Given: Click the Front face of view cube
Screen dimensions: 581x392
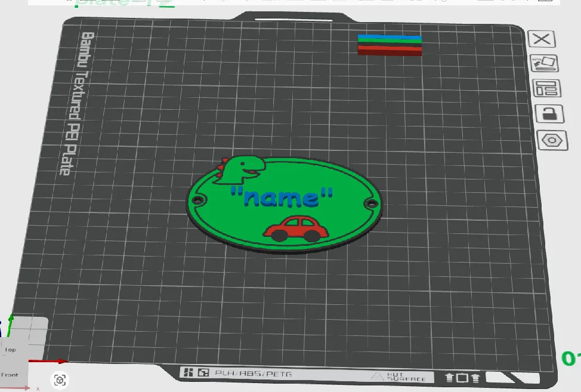Looking at the screenshot, I should click(10, 375).
